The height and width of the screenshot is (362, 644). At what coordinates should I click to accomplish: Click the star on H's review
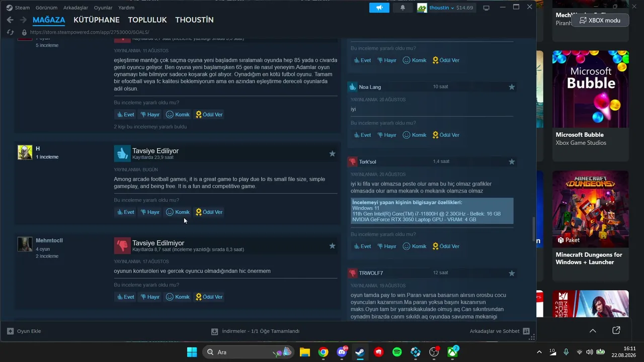[x=332, y=154]
